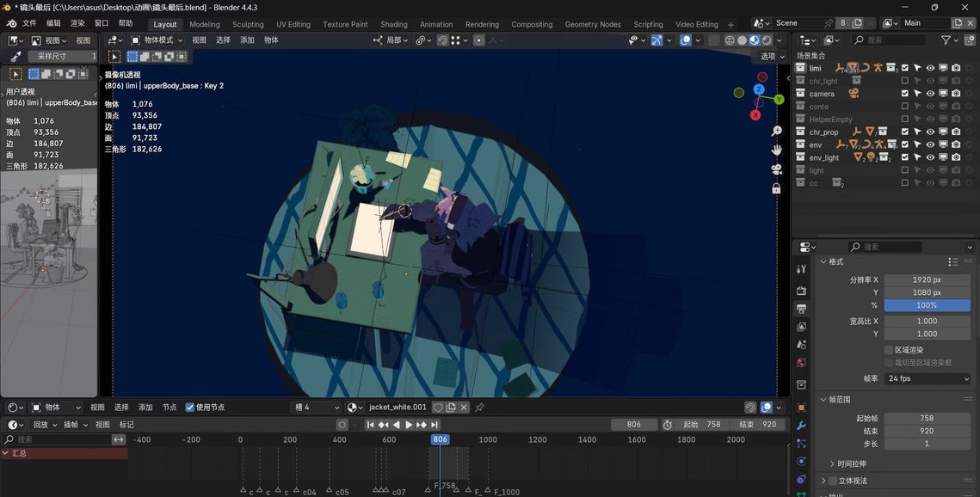Open the Render (渲染) menu
980x497 pixels.
coord(77,23)
